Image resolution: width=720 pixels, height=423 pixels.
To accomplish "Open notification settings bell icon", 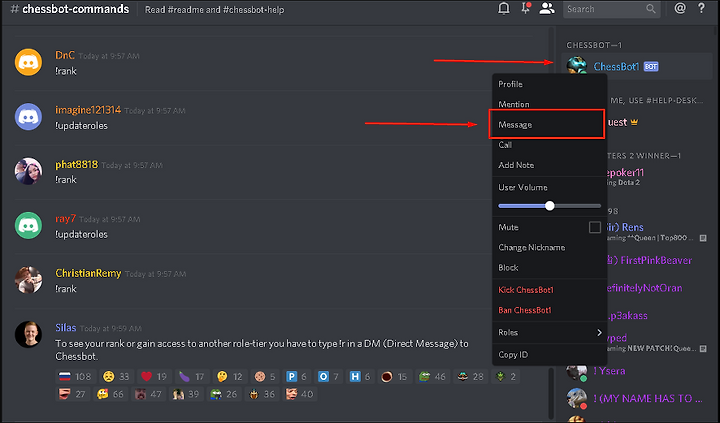I will click(x=504, y=9).
